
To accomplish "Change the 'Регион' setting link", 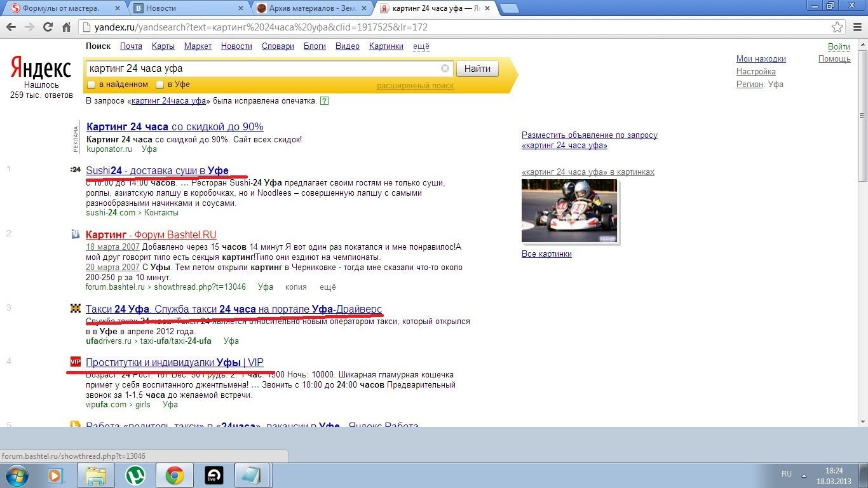I will 750,85.
